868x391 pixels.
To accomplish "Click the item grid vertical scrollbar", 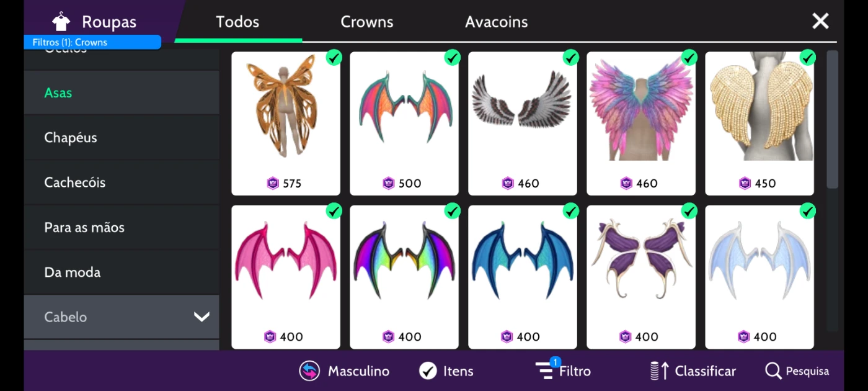I will (x=832, y=119).
